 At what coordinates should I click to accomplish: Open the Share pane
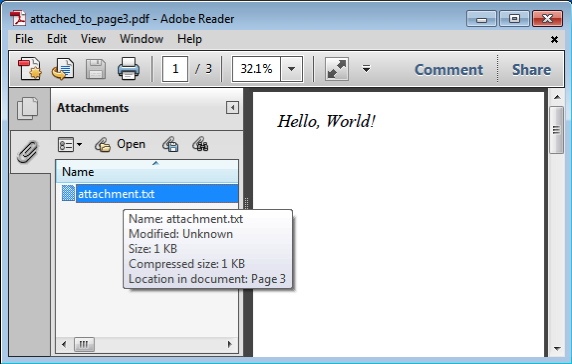532,70
